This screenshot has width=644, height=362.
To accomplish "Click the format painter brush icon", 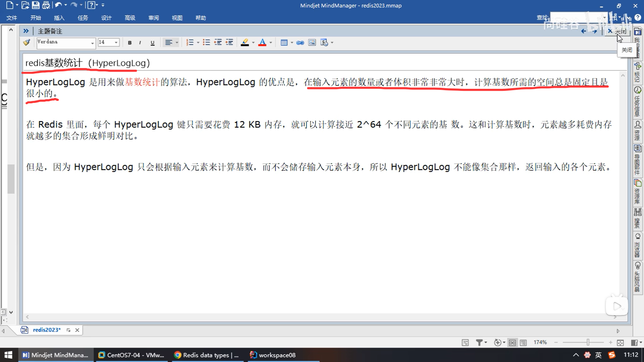I will (26, 43).
